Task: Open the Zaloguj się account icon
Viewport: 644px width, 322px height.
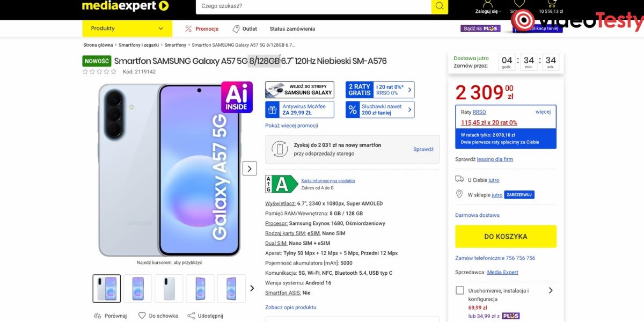Action: 486,5
